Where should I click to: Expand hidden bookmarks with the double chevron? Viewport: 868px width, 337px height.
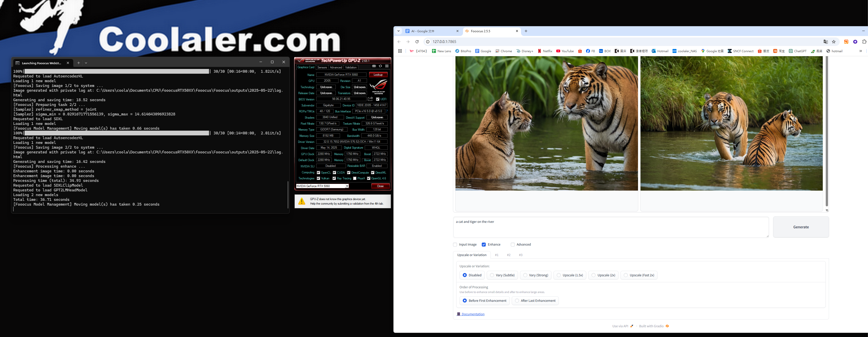pyautogui.click(x=860, y=51)
